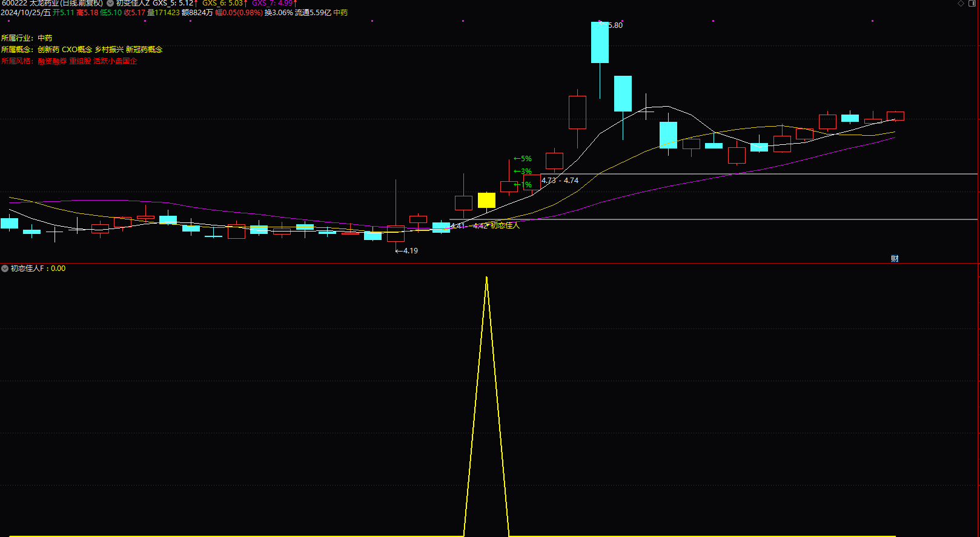
Task: Click the date 2024/10/25/五
Action: pyautogui.click(x=25, y=13)
